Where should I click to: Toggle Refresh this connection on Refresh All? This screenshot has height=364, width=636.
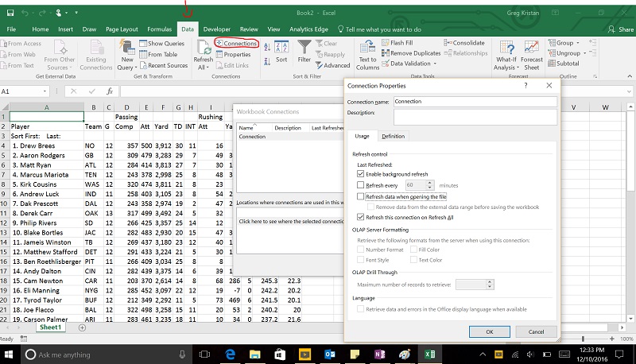(x=360, y=217)
